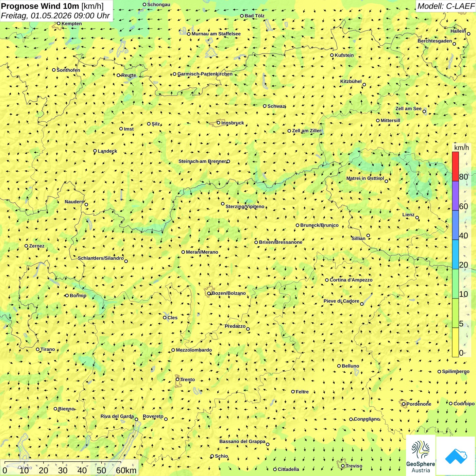The width and height of the screenshot is (476, 476).
Task: Click the Bienno label
Action: [66, 409]
